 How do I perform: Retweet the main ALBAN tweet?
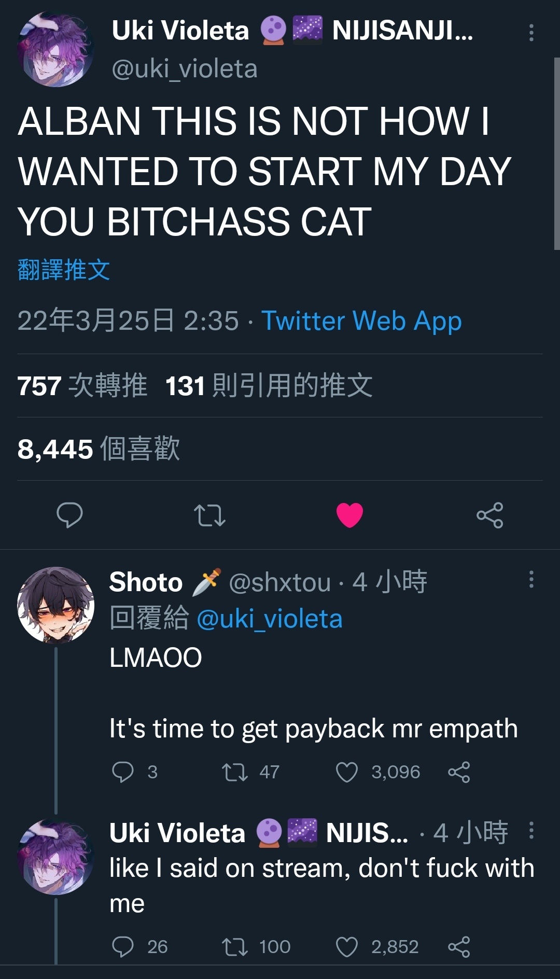[209, 515]
